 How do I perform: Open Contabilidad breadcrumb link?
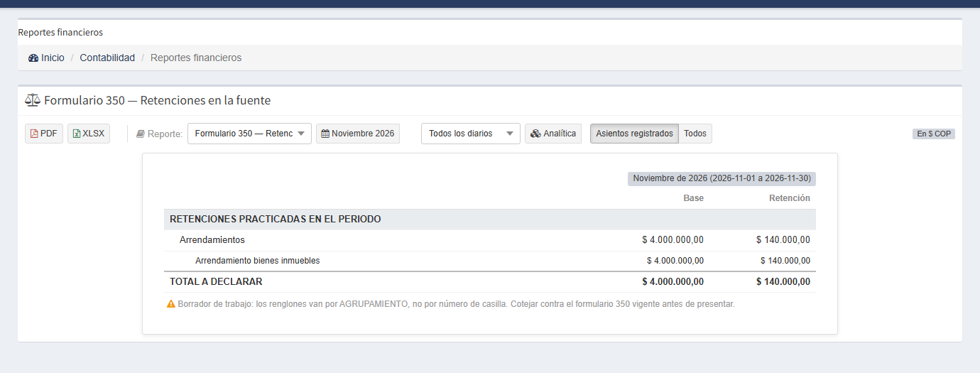[107, 58]
